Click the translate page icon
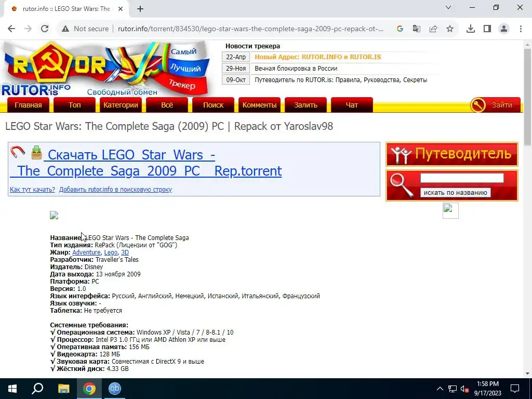The image size is (532, 399). (x=416, y=29)
